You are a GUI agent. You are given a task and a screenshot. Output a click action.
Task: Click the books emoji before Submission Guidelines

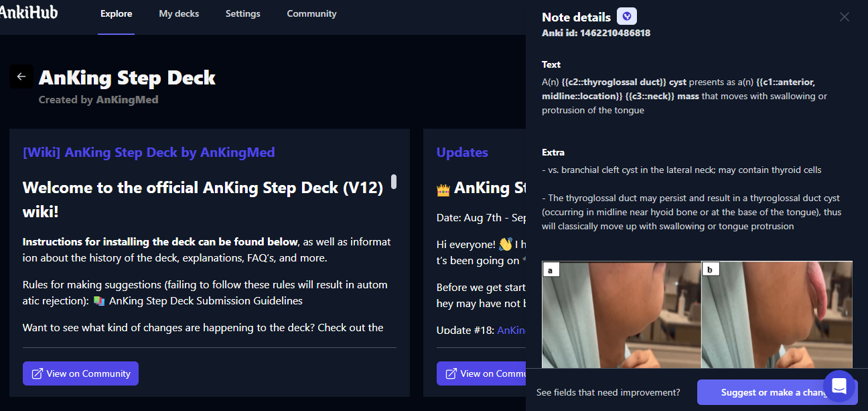pos(99,301)
